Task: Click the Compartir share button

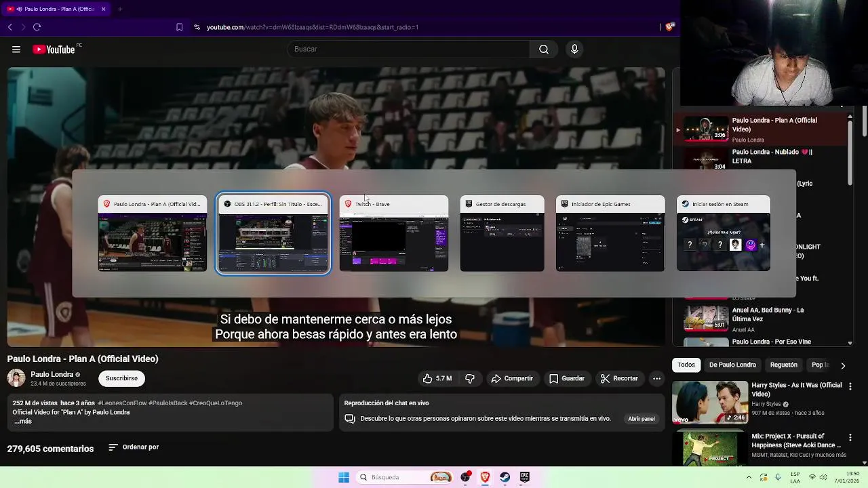Action: [512, 379]
